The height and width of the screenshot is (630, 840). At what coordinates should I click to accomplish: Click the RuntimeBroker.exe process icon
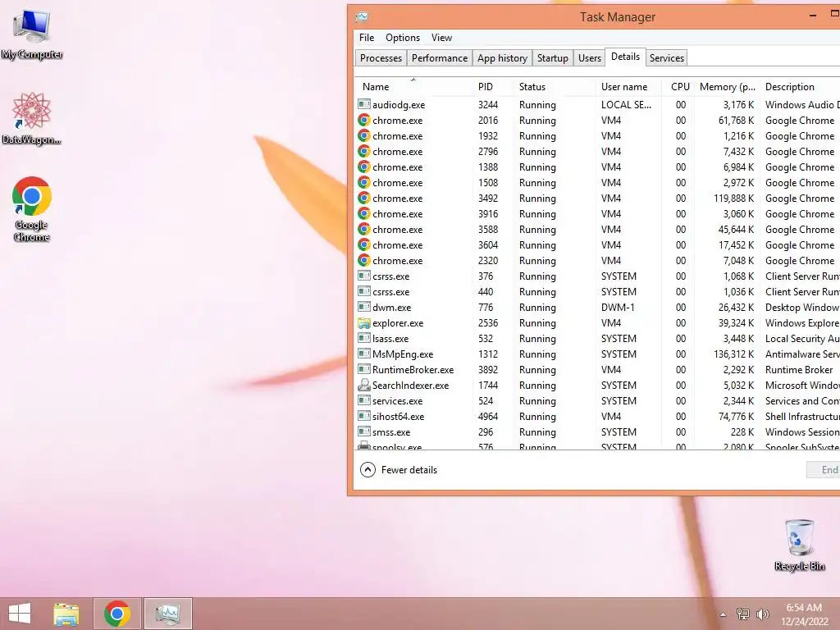click(363, 370)
